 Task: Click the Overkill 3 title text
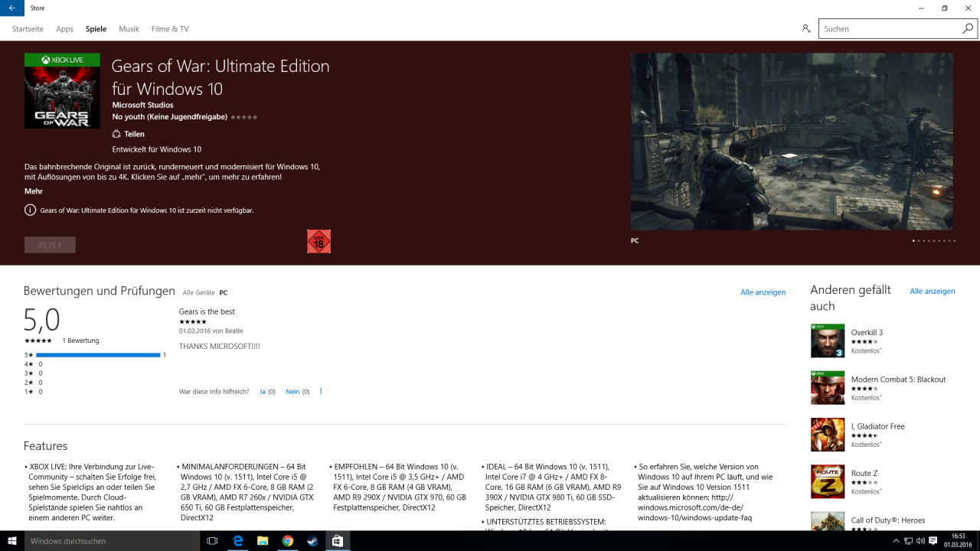click(x=867, y=332)
